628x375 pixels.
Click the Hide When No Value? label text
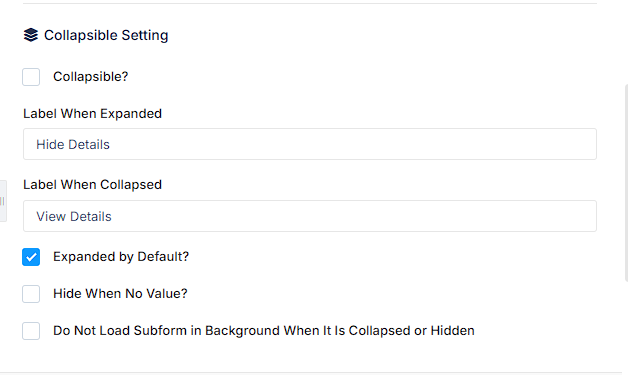[x=120, y=294]
